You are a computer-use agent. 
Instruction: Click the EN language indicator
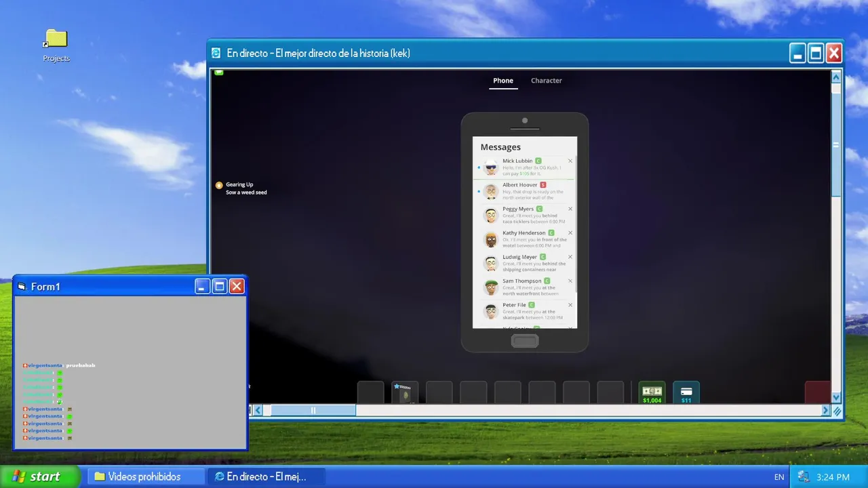pos(779,477)
